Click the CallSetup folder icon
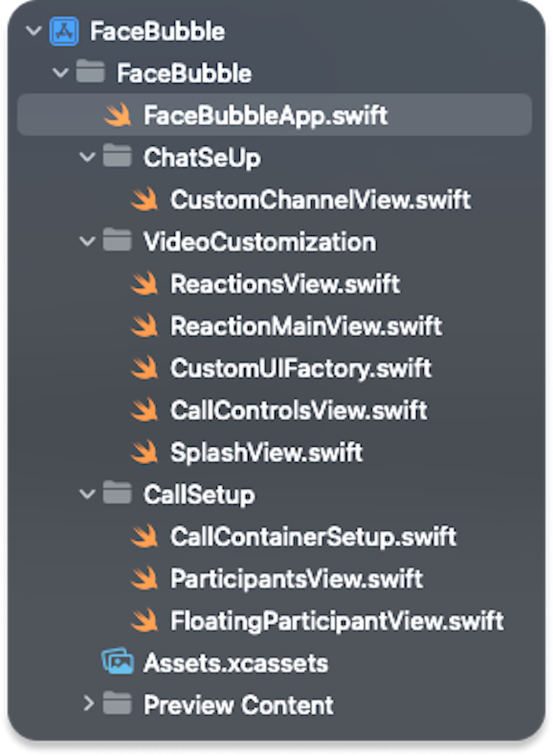 [119, 494]
